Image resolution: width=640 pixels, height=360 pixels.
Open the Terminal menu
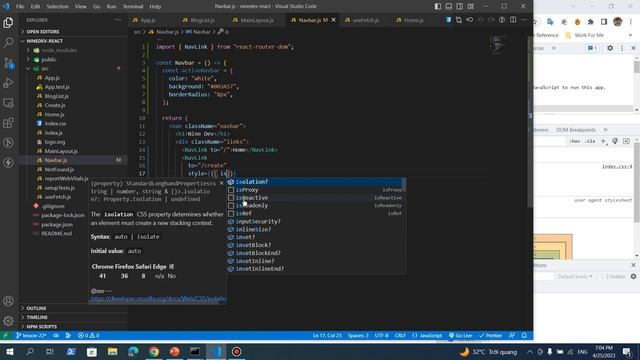click(133, 6)
